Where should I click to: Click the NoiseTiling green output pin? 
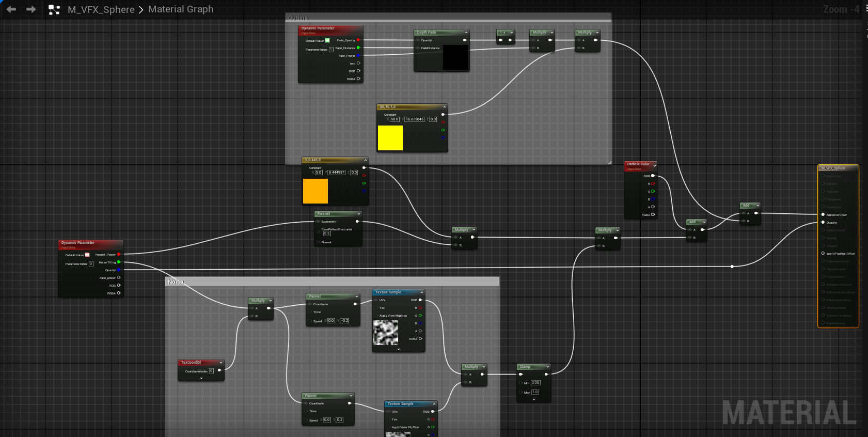pyautogui.click(x=119, y=262)
